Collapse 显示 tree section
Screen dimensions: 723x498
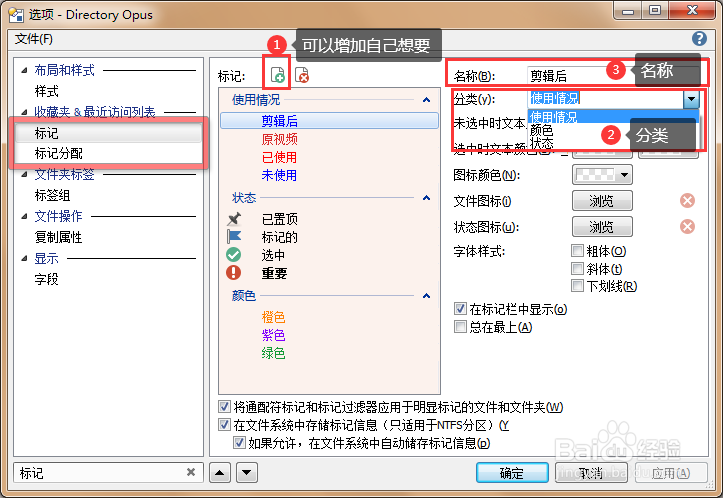pos(24,258)
